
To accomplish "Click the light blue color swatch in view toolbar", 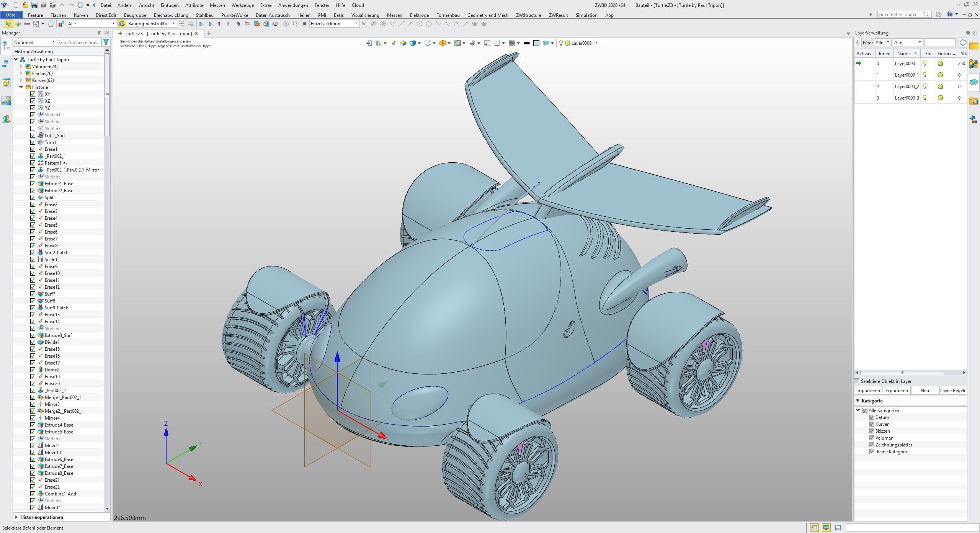I will 536,43.
